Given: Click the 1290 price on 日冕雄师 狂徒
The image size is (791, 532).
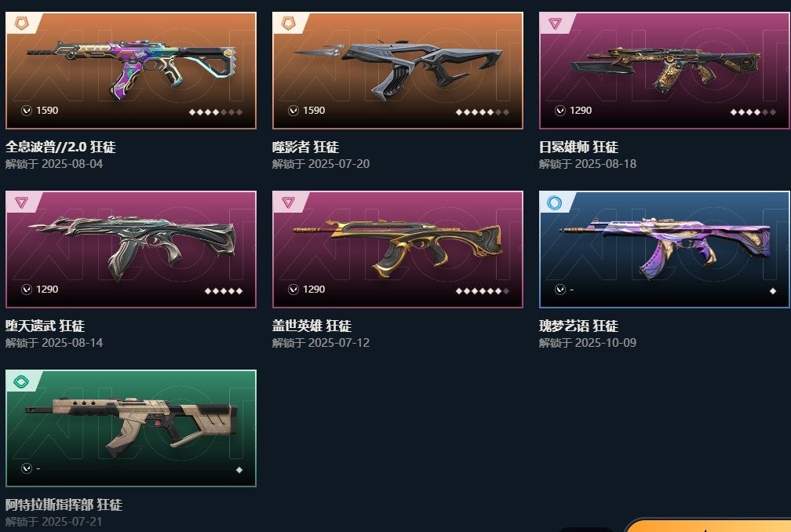Looking at the screenshot, I should click(580, 111).
